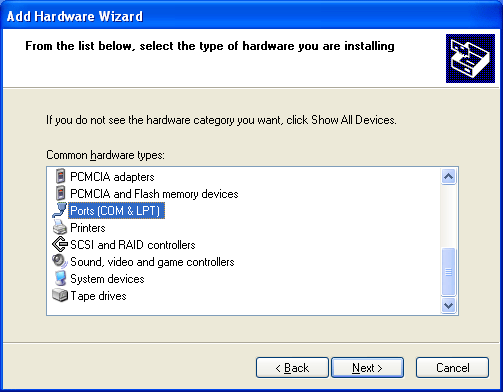Click the PCMCIA adapters card icon
This screenshot has height=392, width=503.
coord(60,176)
